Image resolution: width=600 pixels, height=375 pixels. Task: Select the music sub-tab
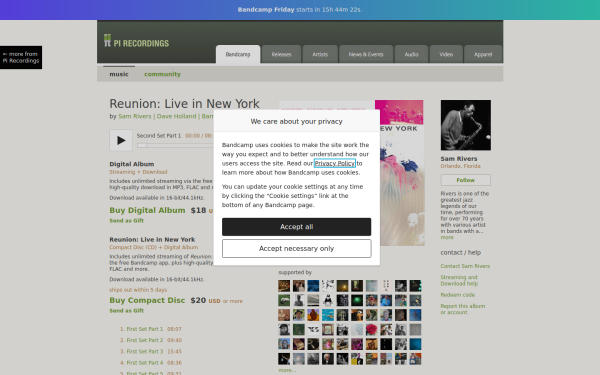(x=119, y=74)
